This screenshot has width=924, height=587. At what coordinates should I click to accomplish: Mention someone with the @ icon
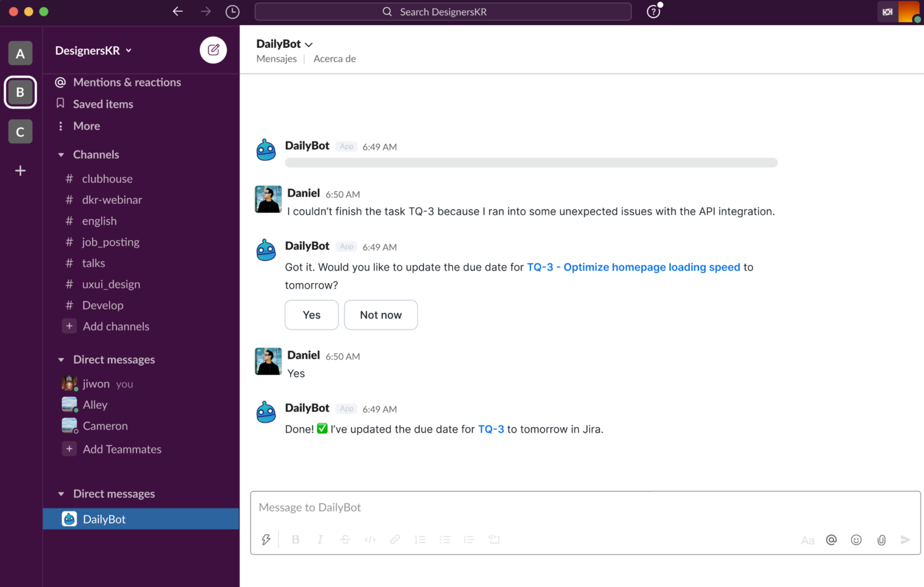(x=831, y=539)
